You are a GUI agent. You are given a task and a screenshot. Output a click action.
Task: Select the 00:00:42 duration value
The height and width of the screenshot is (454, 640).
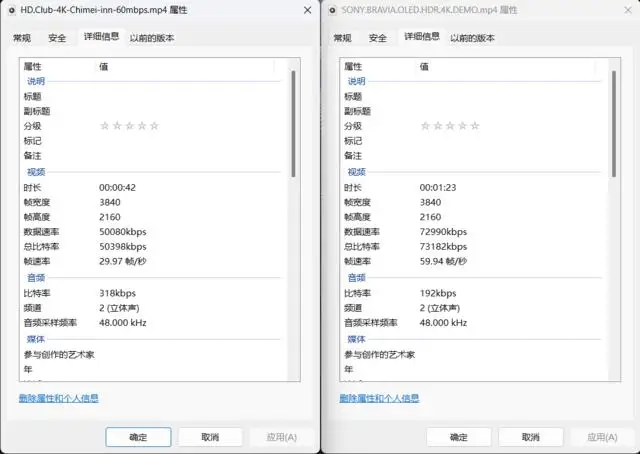pos(118,187)
